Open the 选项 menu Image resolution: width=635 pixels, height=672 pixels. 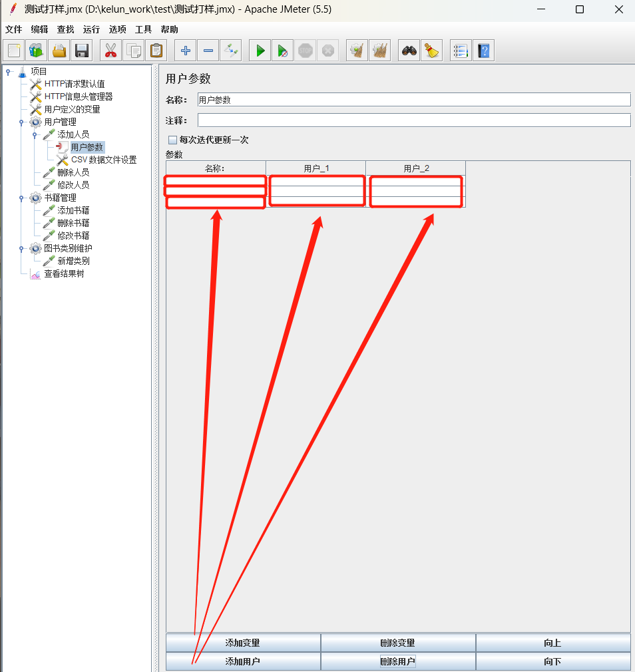coord(117,29)
